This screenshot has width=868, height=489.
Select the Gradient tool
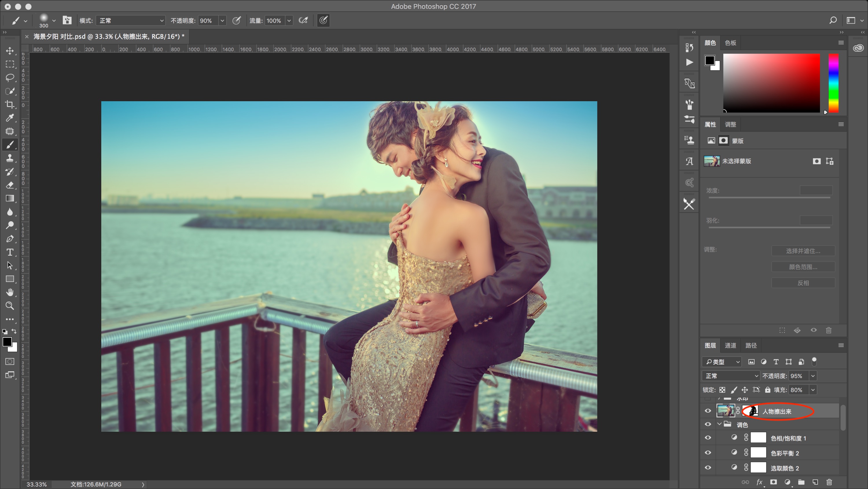[x=10, y=198]
